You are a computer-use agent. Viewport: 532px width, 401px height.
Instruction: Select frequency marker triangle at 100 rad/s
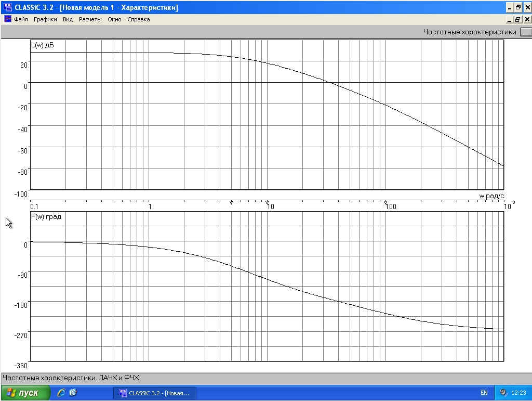click(386, 202)
